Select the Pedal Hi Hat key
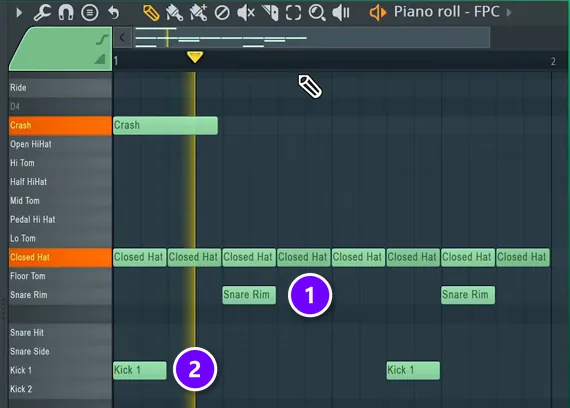Image resolution: width=570 pixels, height=408 pixels. click(60, 220)
